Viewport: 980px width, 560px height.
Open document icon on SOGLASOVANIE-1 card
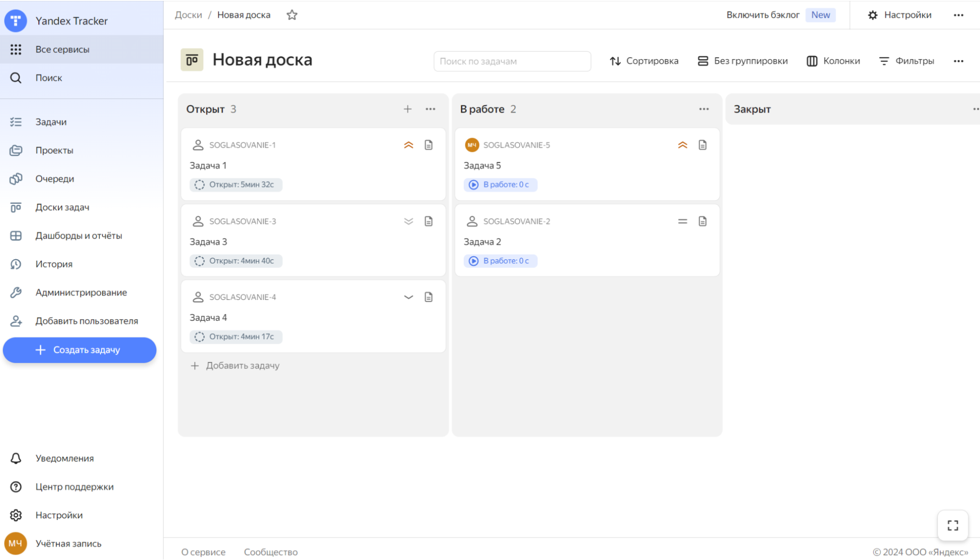[428, 145]
